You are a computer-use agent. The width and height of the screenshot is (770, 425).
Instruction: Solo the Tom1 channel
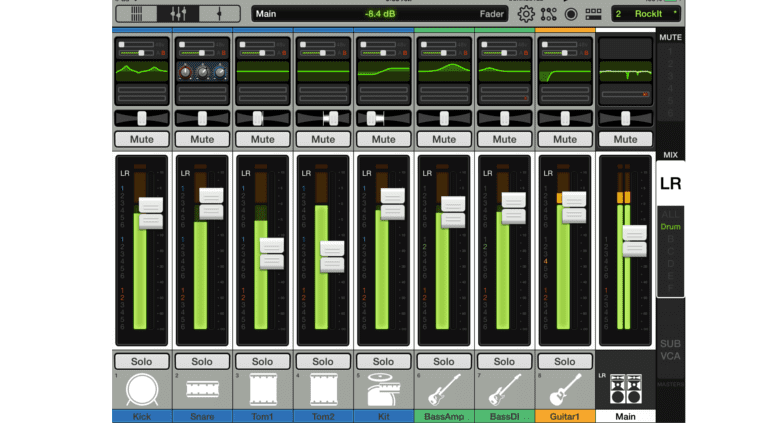[263, 362]
